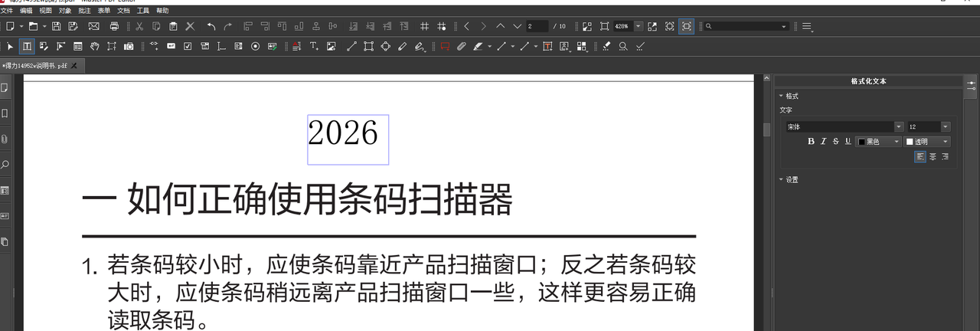Image resolution: width=980 pixels, height=331 pixels.
Task: Open the search box dropdown arrow
Action: click(784, 26)
